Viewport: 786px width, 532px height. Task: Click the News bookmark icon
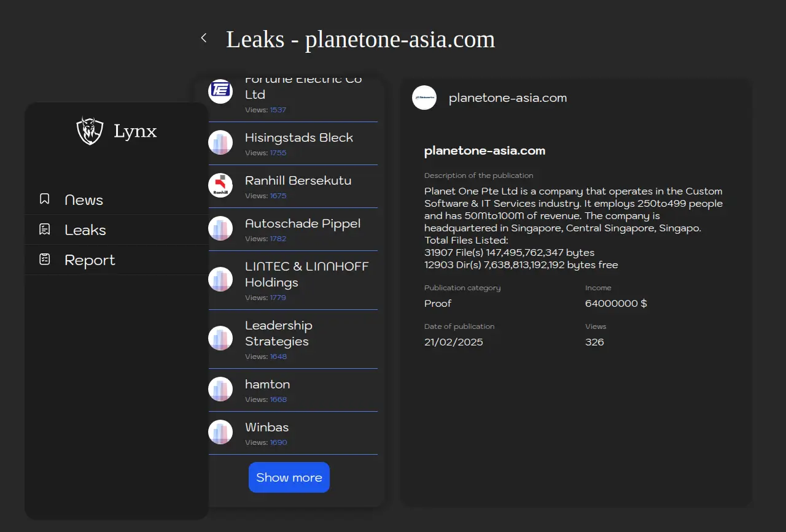pyautogui.click(x=44, y=199)
